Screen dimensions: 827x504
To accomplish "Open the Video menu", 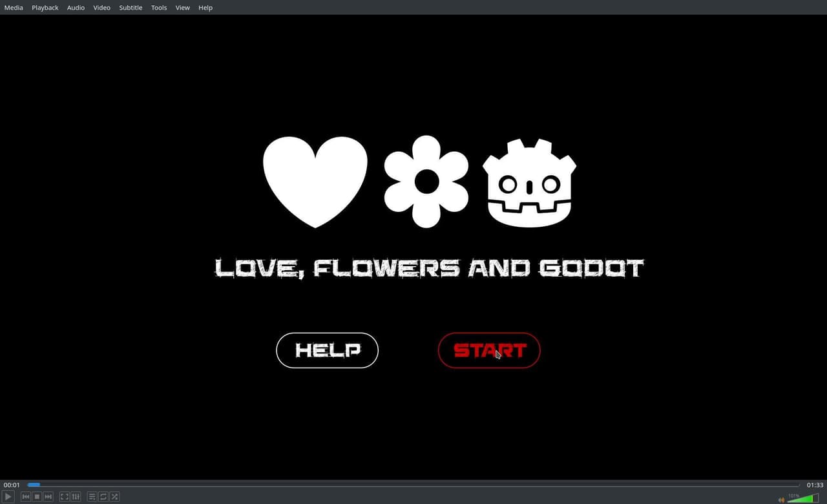I will click(x=101, y=8).
